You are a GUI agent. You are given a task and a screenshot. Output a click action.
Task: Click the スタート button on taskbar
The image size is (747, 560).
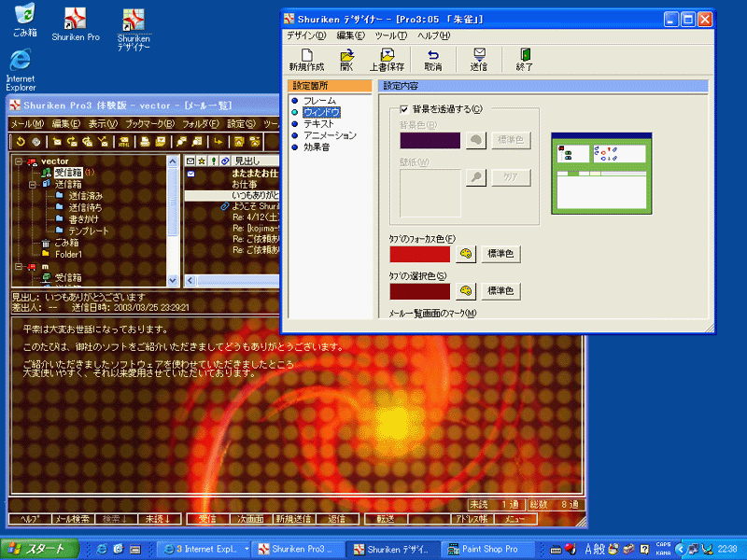click(x=39, y=549)
